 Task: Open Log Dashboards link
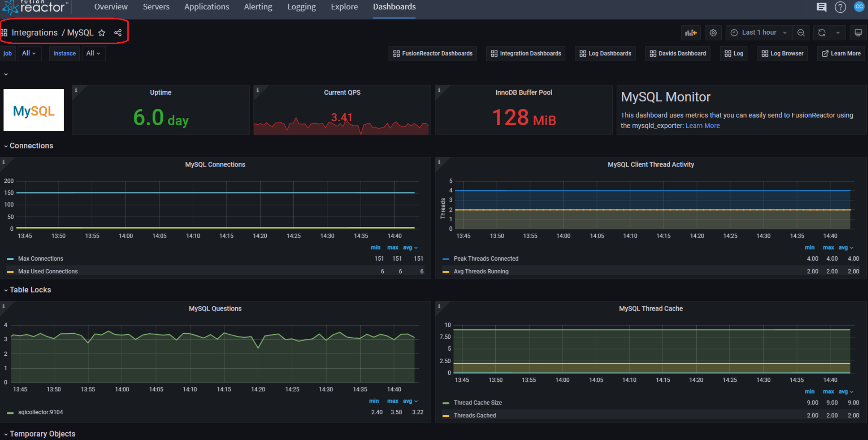(x=605, y=53)
